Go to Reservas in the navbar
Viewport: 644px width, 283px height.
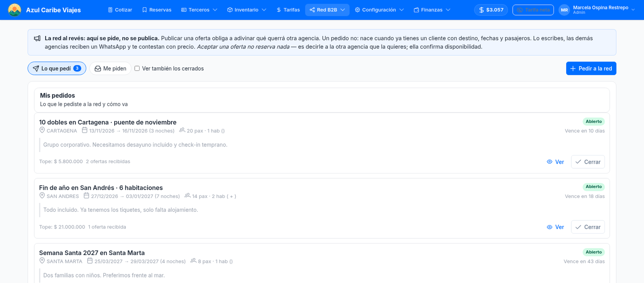156,10
